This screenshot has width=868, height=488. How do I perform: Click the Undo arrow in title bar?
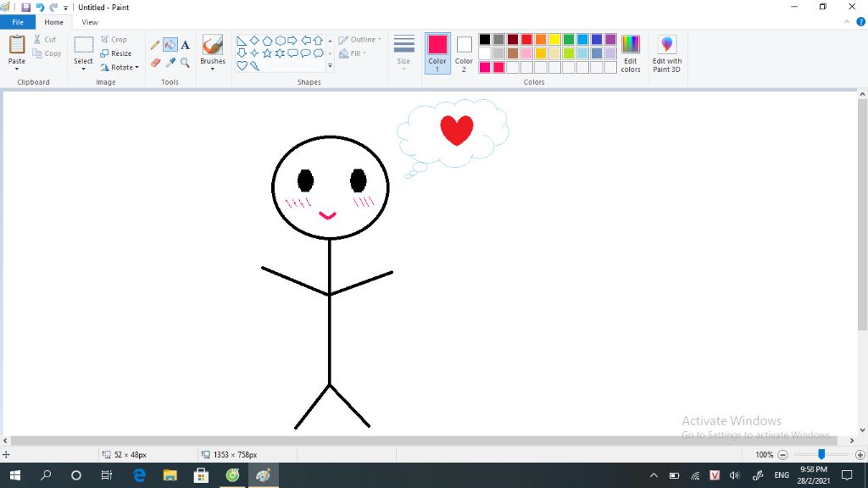[x=40, y=7]
